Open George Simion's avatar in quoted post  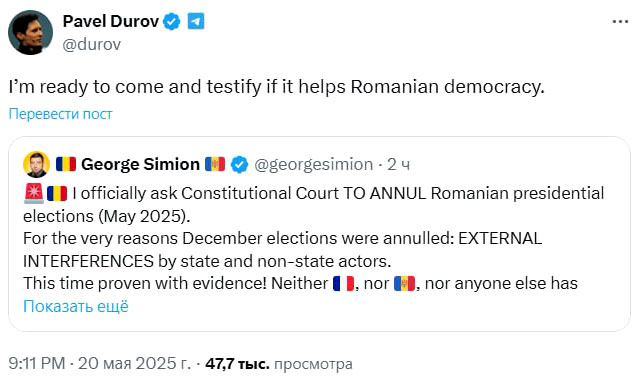pyautogui.click(x=36, y=165)
